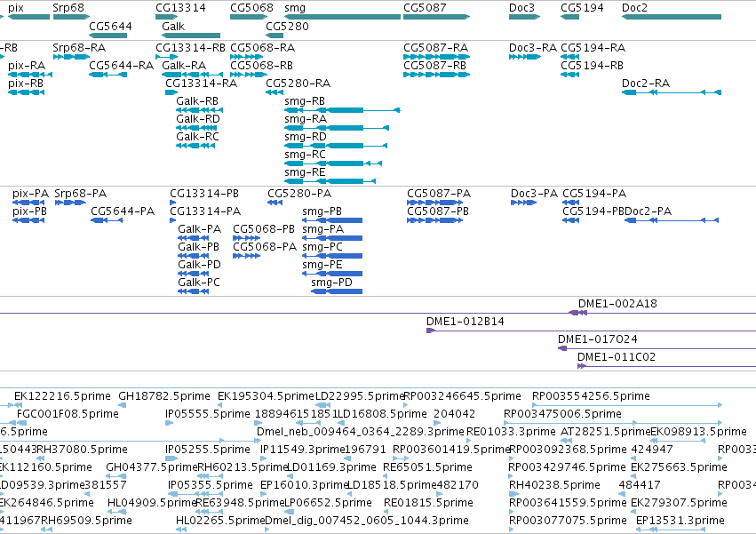Viewport: 756px width, 534px height.
Task: Click transcript CG5087-RA
Action: pyautogui.click(x=437, y=57)
